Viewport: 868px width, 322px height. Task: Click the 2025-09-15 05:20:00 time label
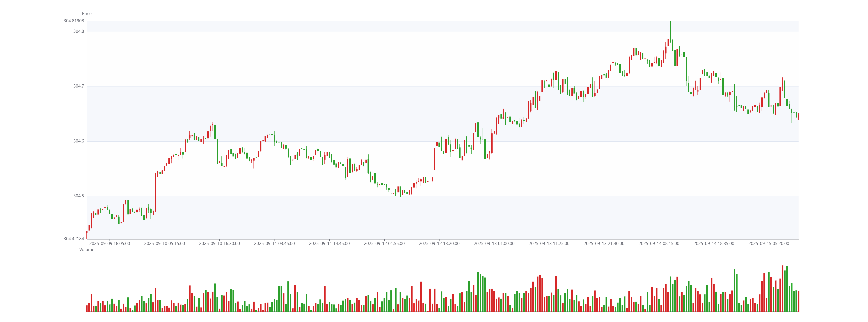tap(769, 243)
